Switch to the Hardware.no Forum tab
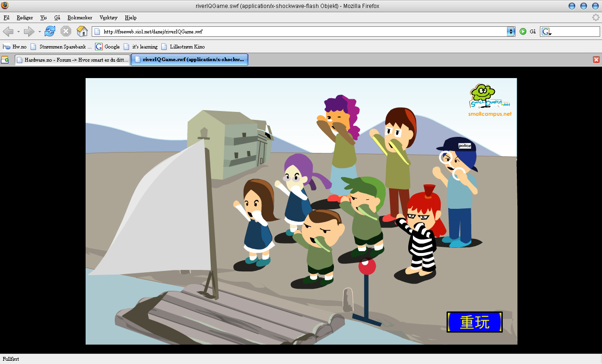This screenshot has width=602, height=364. 72,60
